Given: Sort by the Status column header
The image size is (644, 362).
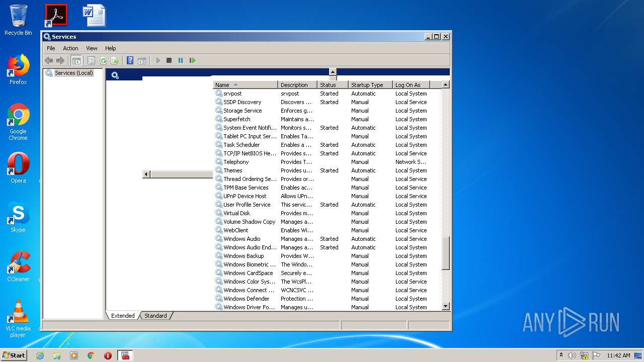Looking at the screenshot, I should tap(333, 85).
